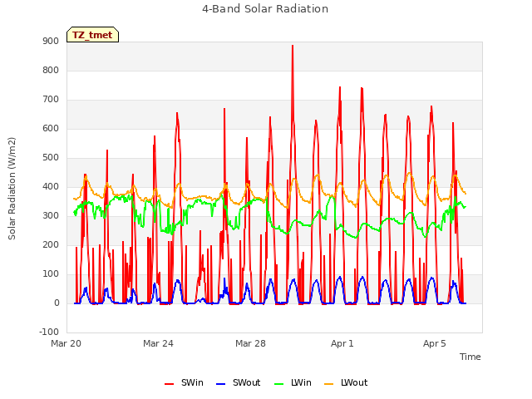Click the 500 y-axis tick label

[51, 158]
